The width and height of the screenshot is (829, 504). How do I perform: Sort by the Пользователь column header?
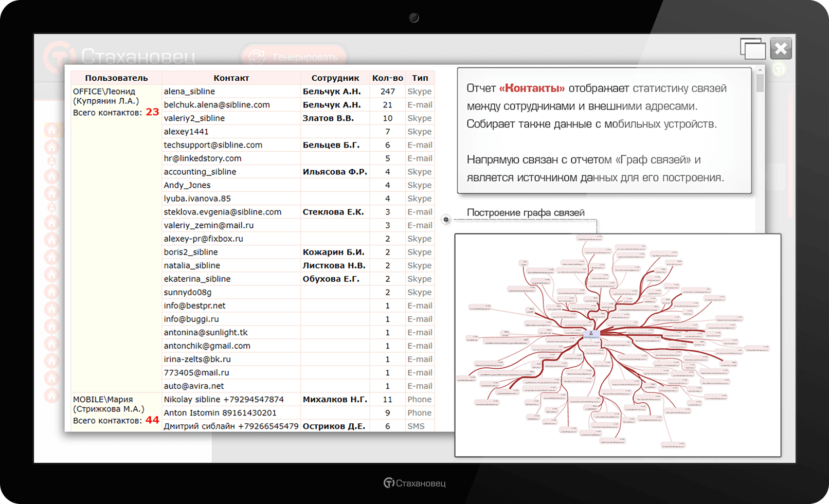click(x=116, y=78)
